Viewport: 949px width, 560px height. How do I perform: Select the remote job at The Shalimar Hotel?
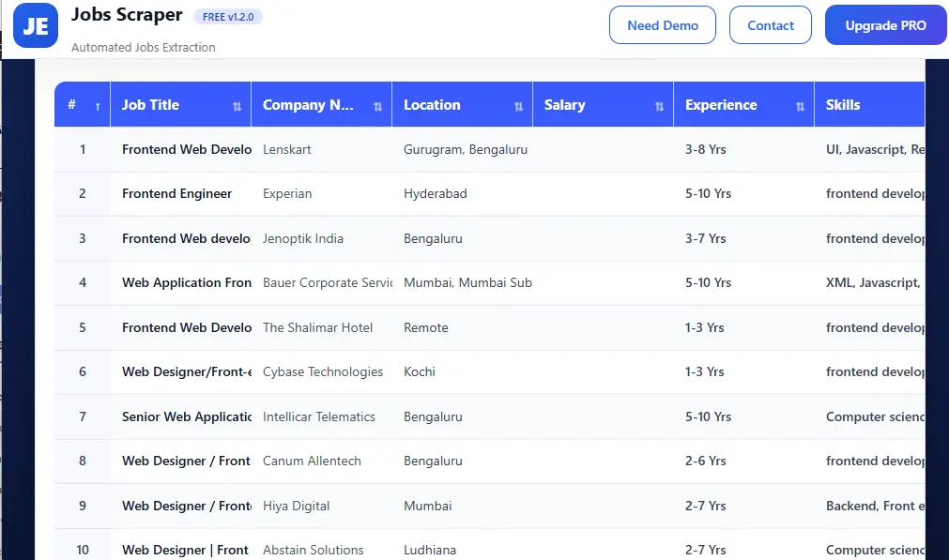tap(186, 327)
